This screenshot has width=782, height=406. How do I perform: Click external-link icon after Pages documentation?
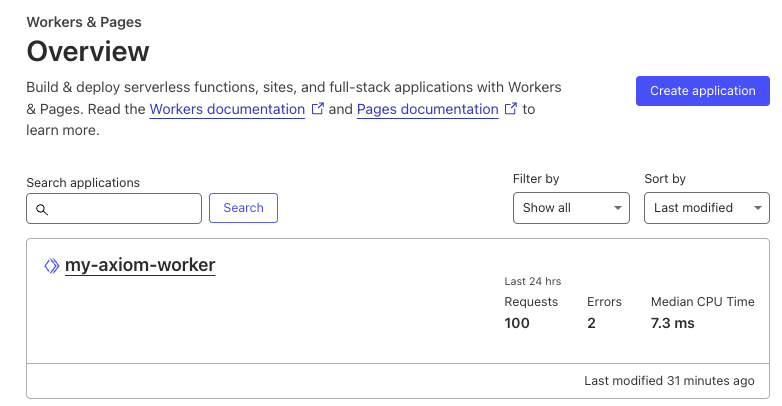click(x=511, y=108)
